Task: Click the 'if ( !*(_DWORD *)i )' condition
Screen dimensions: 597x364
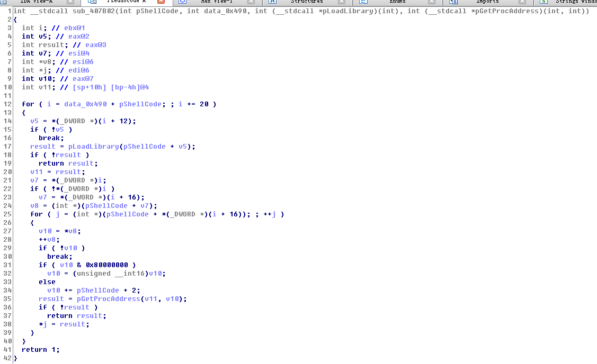Action: (73, 189)
